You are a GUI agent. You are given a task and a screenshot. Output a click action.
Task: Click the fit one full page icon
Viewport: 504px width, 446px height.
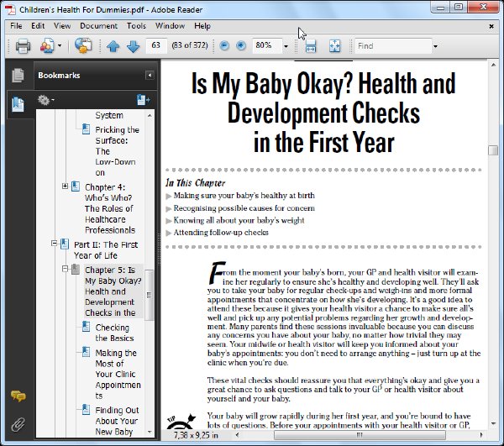pyautogui.click(x=334, y=46)
